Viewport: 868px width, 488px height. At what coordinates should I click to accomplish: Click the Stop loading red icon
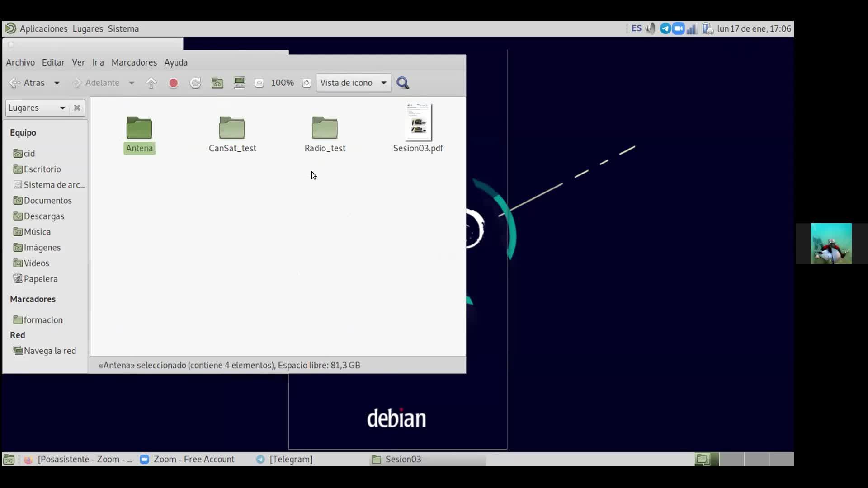pos(173,83)
